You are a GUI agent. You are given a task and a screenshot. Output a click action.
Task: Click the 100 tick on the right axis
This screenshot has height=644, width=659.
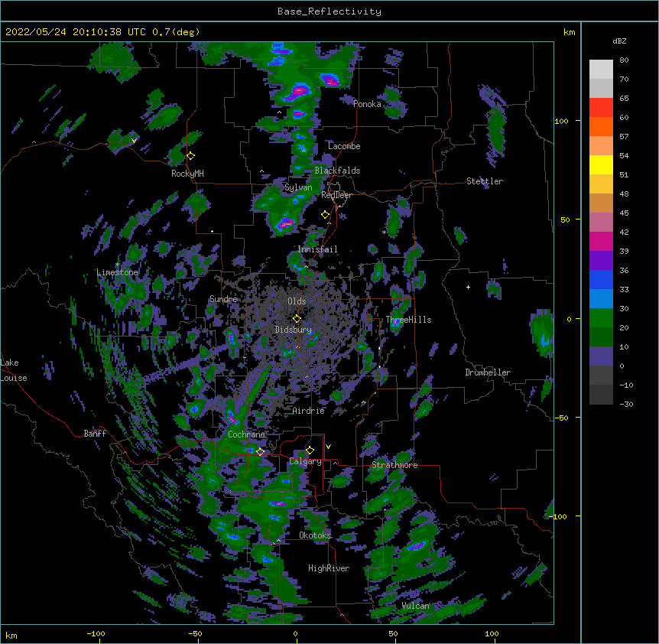pos(561,121)
